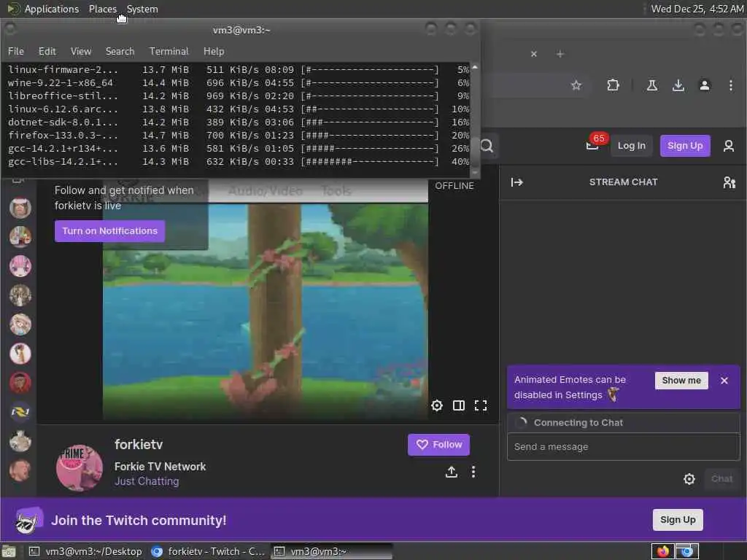Viewport: 747px width, 560px height.
Task: Open Chrome three-dot menu
Action: coord(730,85)
